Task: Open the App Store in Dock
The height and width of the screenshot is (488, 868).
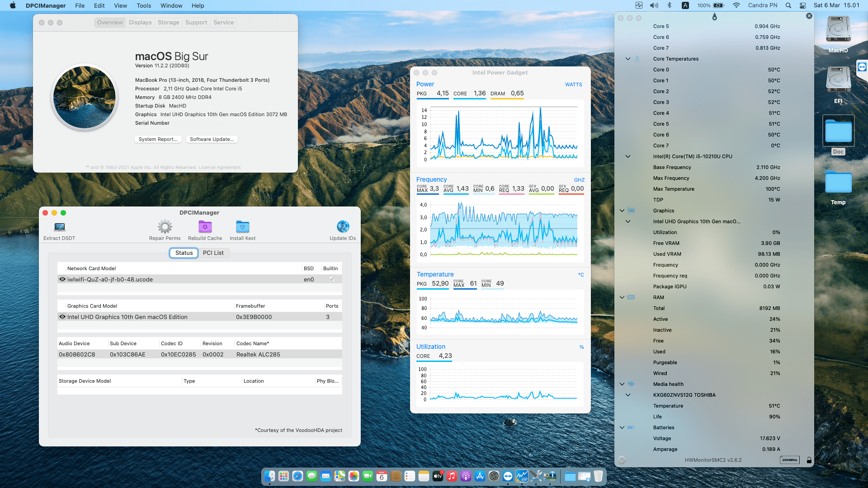Action: 480,476
